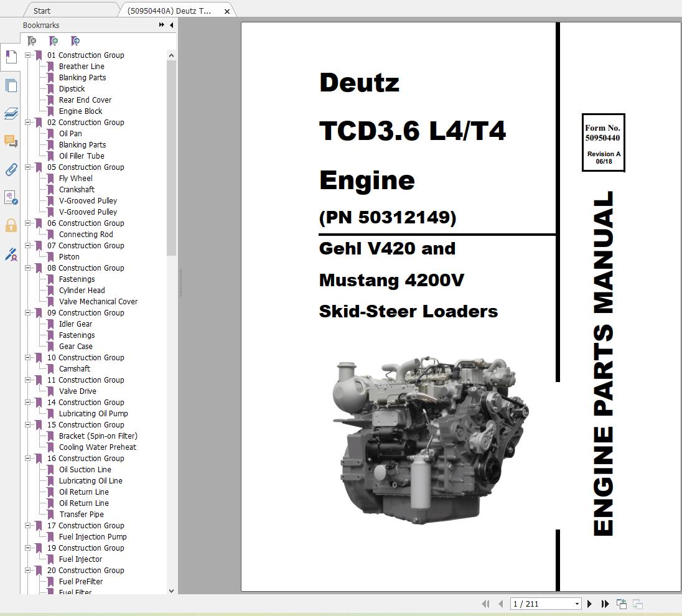Viewport: 682px width, 616px height.
Task: Select the Bracket (Spin-on Filter) bookmark
Action: point(98,436)
